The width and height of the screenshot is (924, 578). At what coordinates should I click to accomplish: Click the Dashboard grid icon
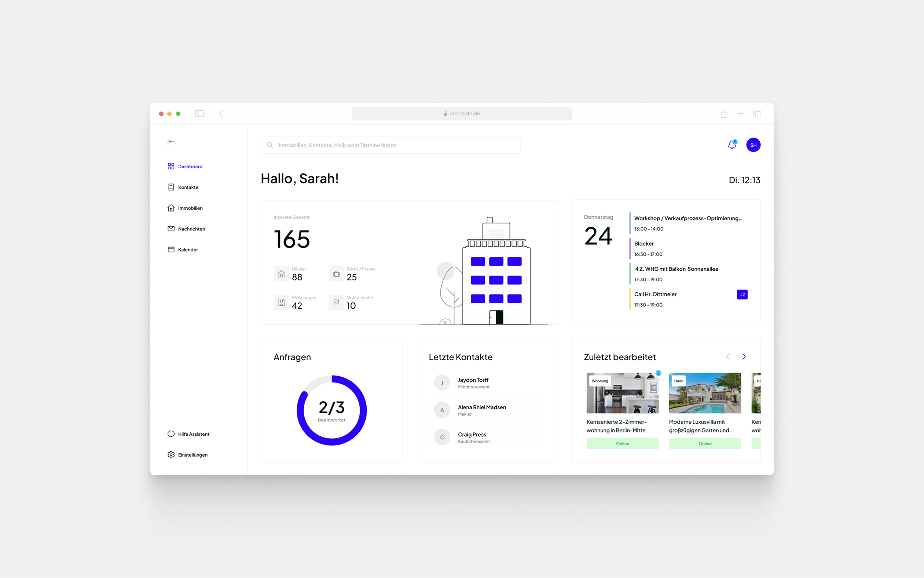pyautogui.click(x=171, y=166)
